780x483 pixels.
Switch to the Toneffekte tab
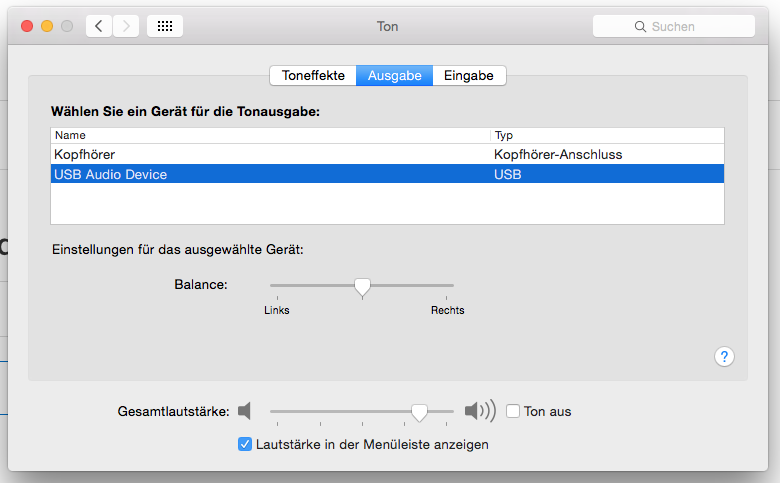313,75
